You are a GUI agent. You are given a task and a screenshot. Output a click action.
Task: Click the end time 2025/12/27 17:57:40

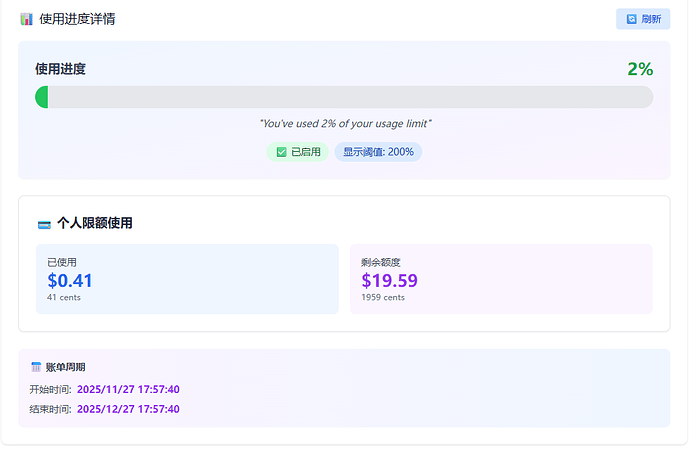(x=128, y=409)
